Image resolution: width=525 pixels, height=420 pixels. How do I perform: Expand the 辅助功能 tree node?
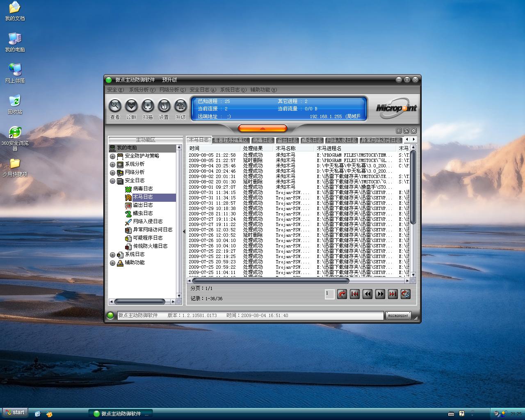[x=112, y=263]
